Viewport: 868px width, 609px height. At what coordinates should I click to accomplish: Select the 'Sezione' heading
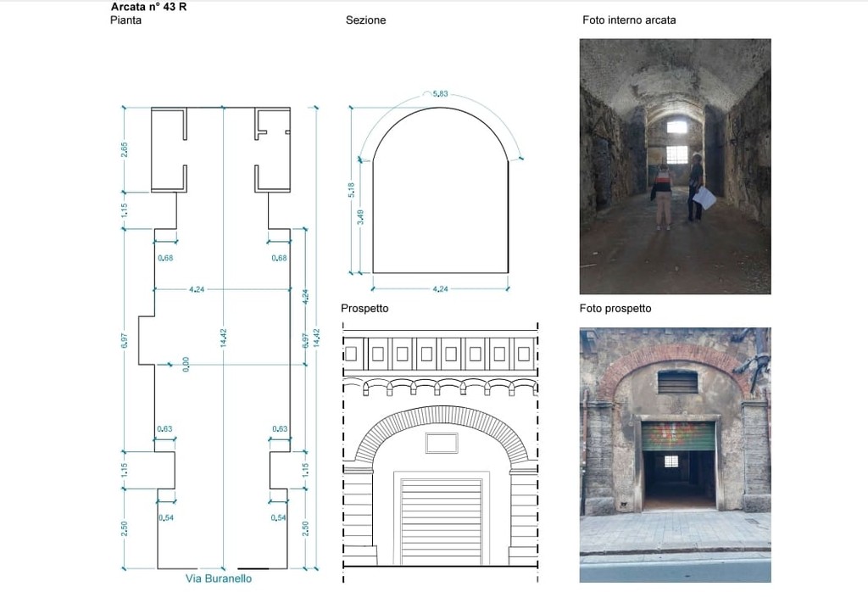click(x=365, y=20)
